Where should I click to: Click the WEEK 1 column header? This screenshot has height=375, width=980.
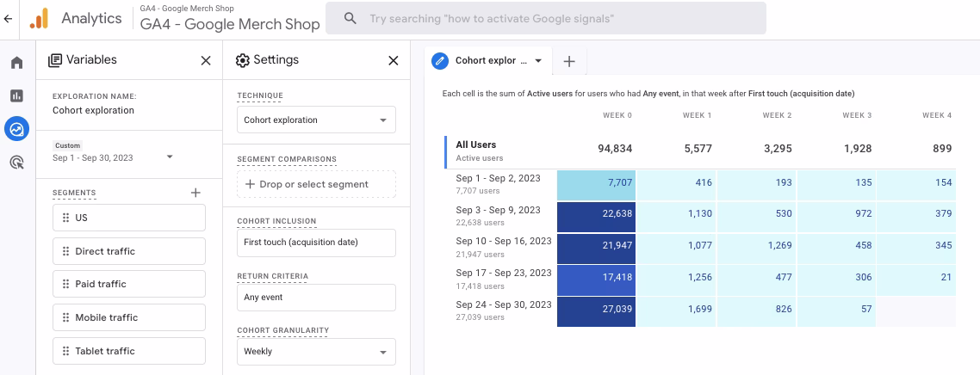click(697, 115)
